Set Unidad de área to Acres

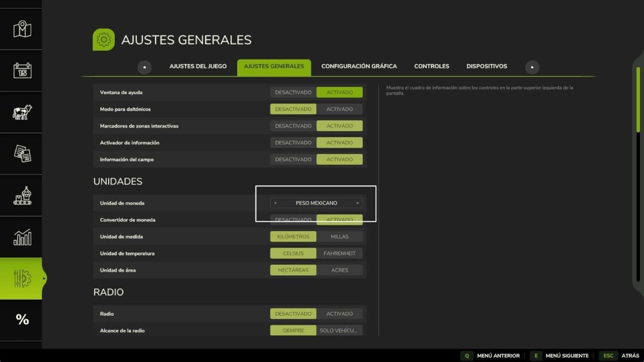point(340,270)
